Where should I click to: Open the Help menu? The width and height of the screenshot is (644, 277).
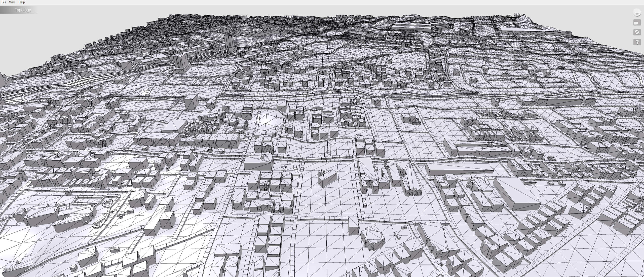point(22,2)
